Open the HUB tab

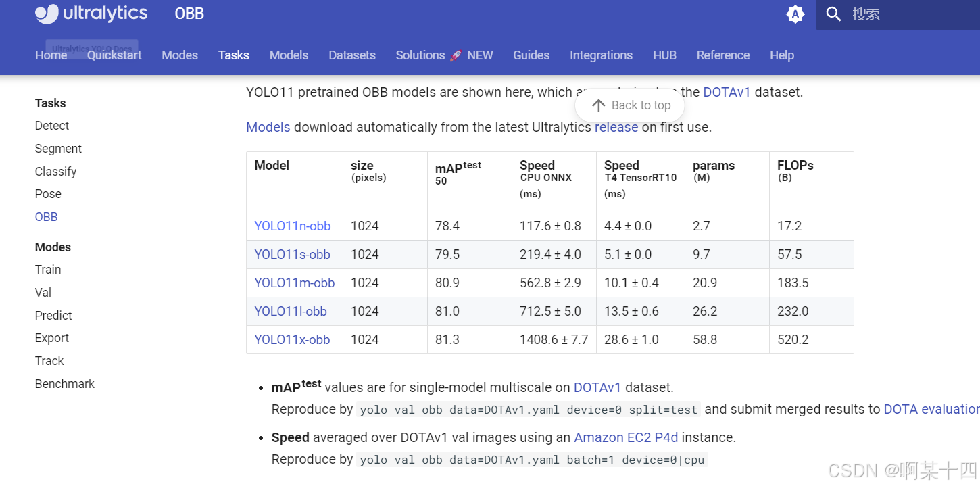[x=664, y=55]
